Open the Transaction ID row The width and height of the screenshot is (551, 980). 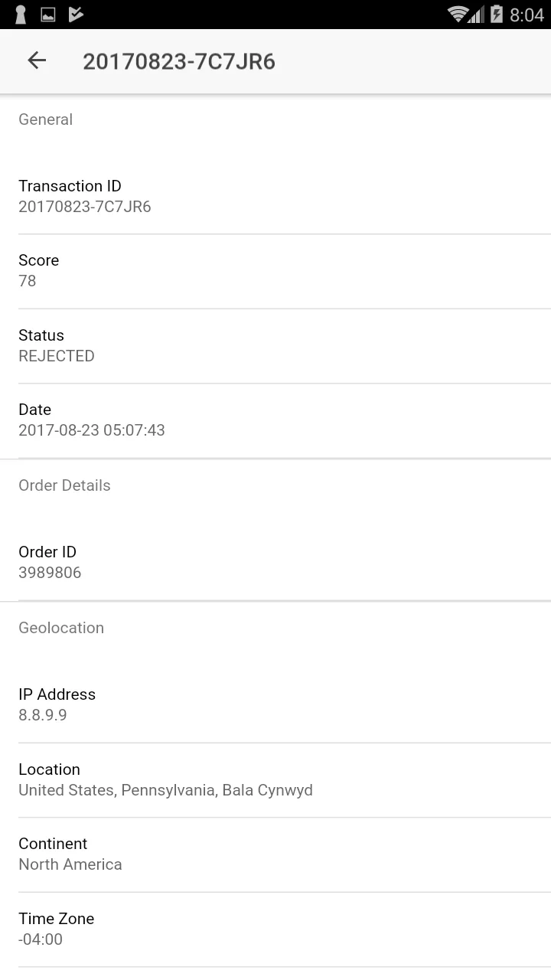point(275,197)
